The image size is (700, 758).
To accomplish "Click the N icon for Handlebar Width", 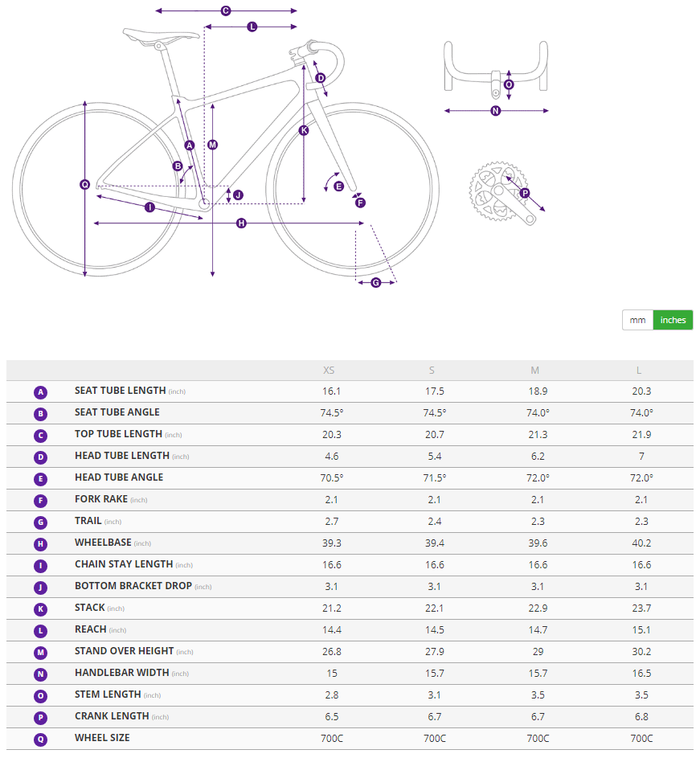I will [41, 674].
